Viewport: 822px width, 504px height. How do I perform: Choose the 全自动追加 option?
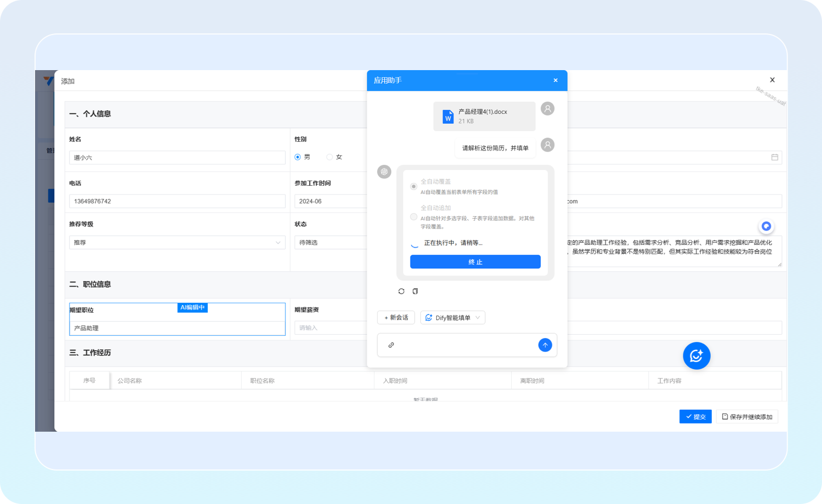click(414, 217)
